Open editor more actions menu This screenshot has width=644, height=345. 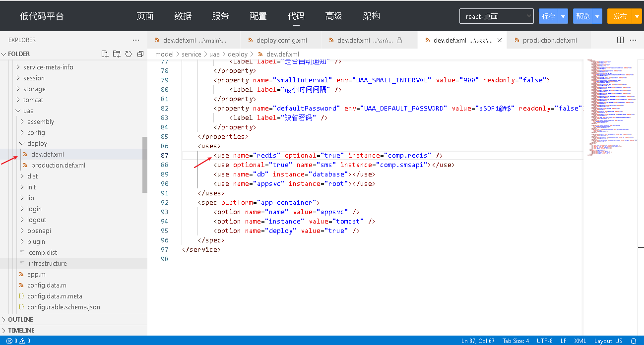(633, 40)
